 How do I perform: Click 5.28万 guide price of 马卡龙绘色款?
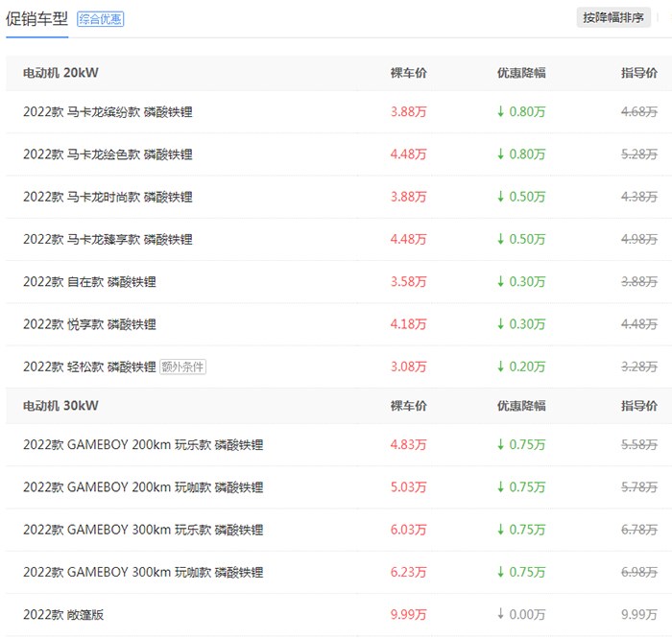[x=639, y=154]
